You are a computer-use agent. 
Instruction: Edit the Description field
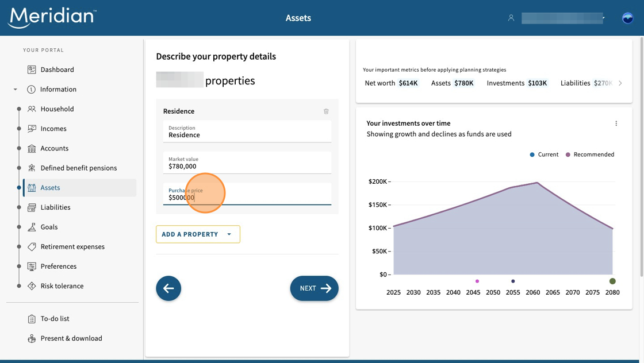pyautogui.click(x=247, y=132)
